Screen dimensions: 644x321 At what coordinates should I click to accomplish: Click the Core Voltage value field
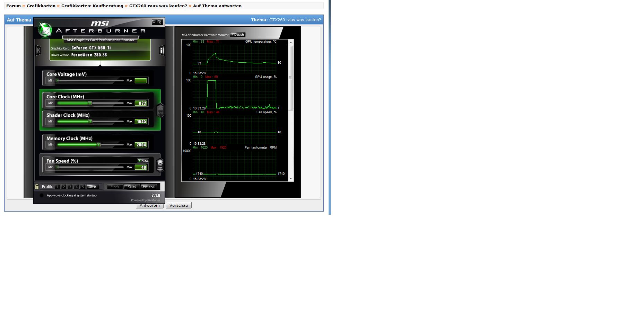(141, 81)
